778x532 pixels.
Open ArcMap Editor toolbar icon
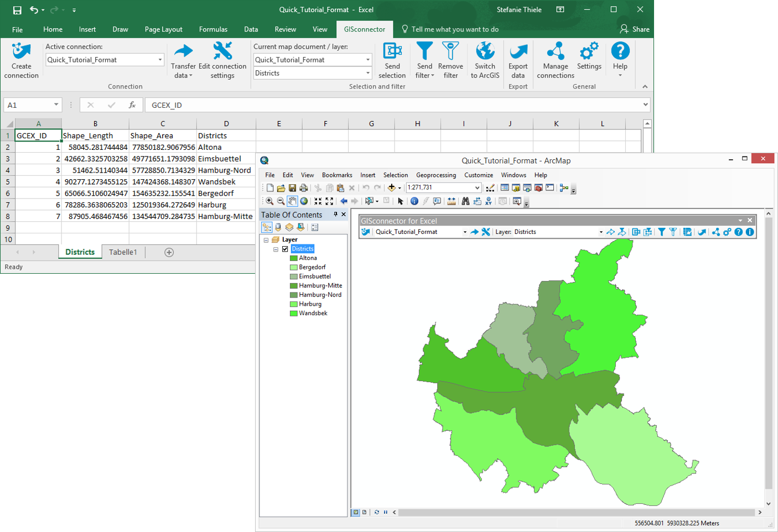[x=490, y=188]
